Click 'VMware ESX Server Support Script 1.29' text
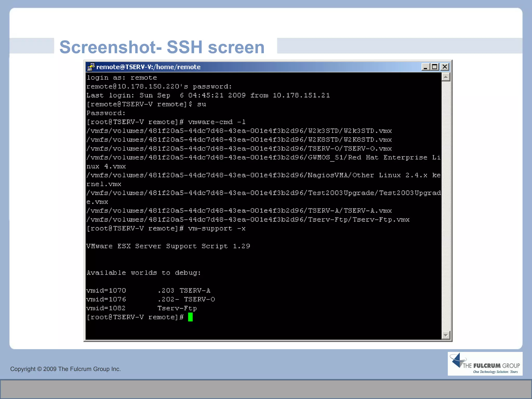Viewport: 532px width, 399px height. (168, 246)
